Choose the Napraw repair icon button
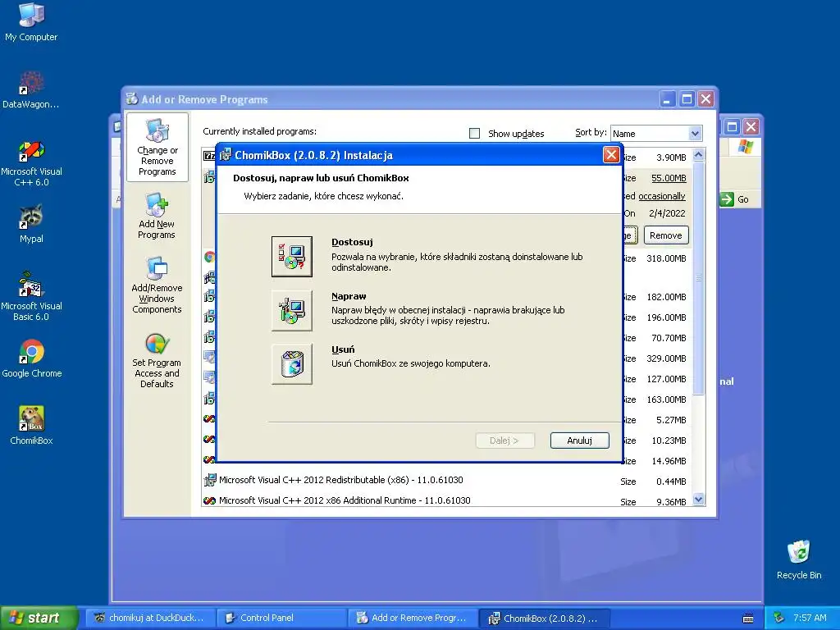Viewport: 840px width, 630px height. [291, 310]
